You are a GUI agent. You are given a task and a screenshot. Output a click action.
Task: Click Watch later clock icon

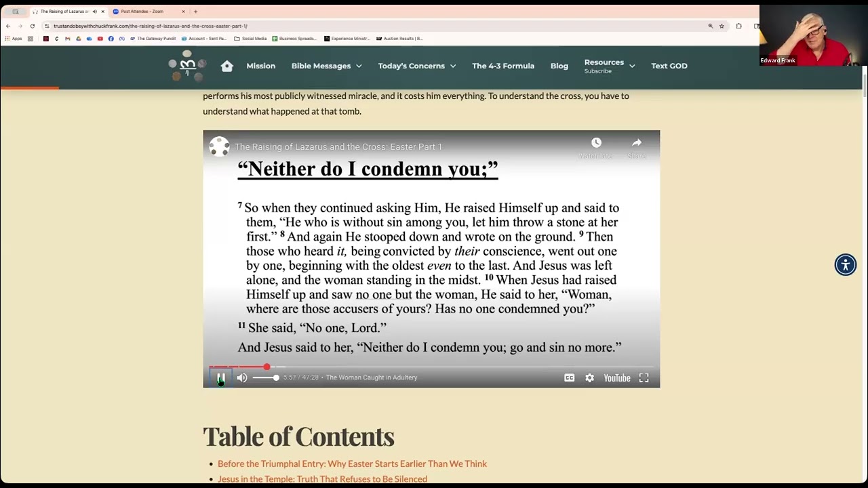coord(596,142)
